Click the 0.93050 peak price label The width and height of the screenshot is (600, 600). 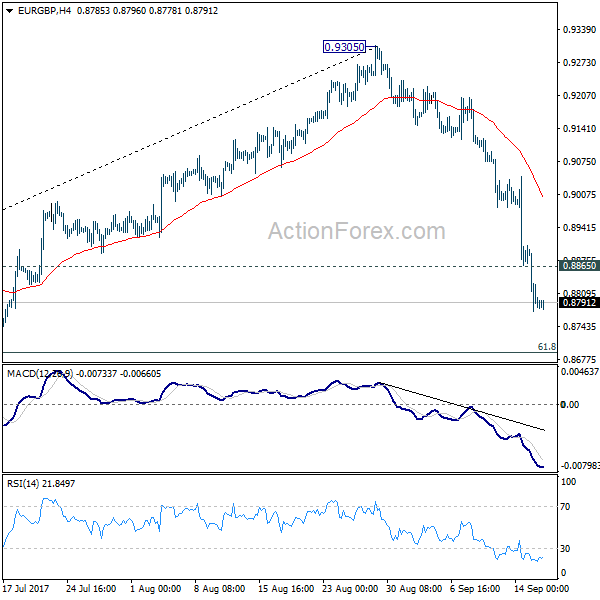[344, 47]
